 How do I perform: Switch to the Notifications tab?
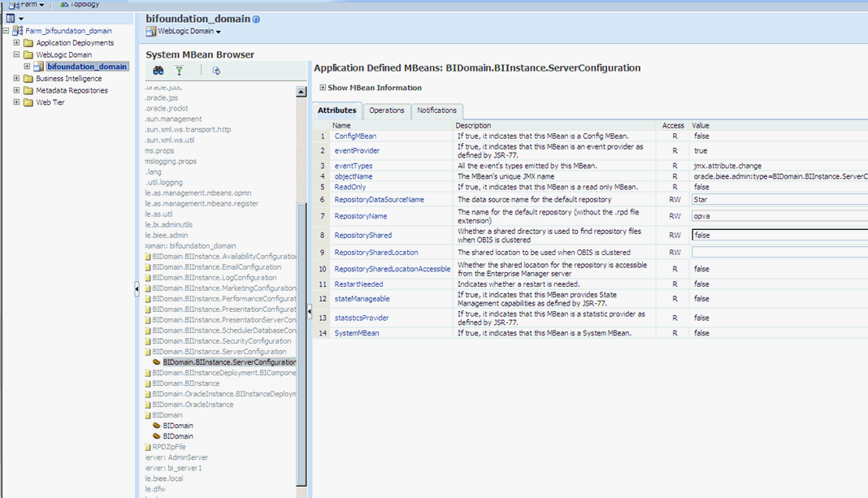[436, 110]
